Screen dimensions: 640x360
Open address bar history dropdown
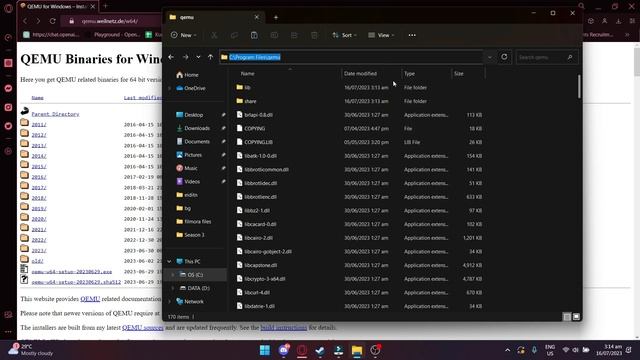point(489,57)
